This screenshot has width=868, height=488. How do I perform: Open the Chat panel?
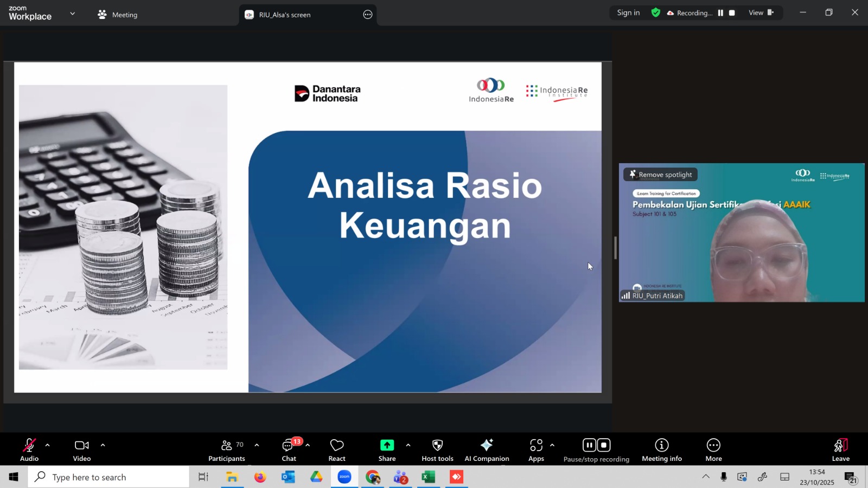click(289, 450)
